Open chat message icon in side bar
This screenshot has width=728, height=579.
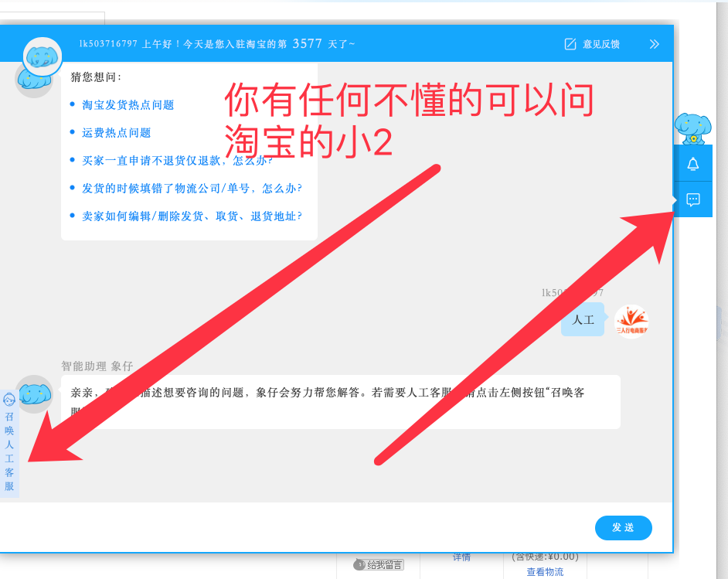point(692,199)
